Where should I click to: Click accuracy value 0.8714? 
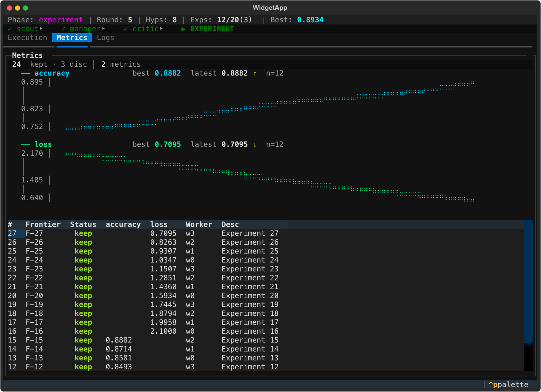click(x=119, y=349)
